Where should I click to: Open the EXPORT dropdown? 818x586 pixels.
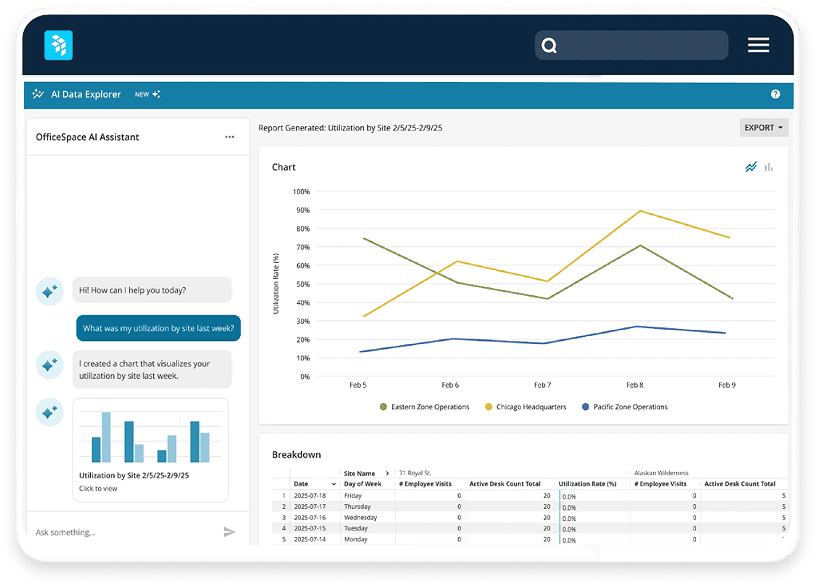pyautogui.click(x=762, y=127)
